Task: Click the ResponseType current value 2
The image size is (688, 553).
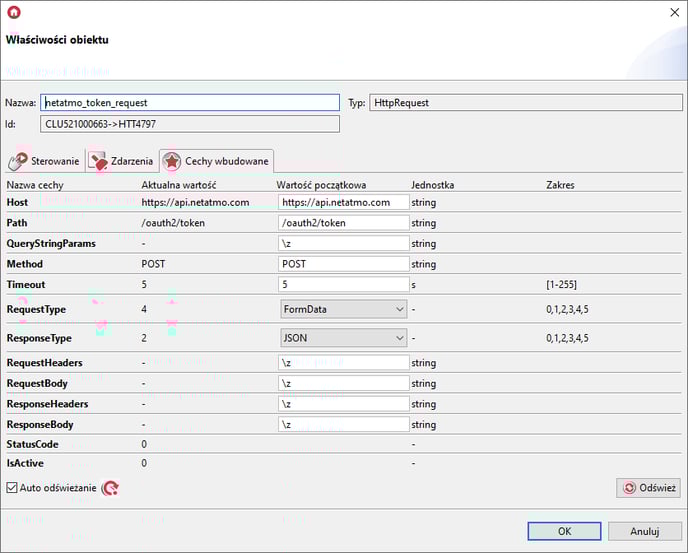Action: click(x=144, y=338)
